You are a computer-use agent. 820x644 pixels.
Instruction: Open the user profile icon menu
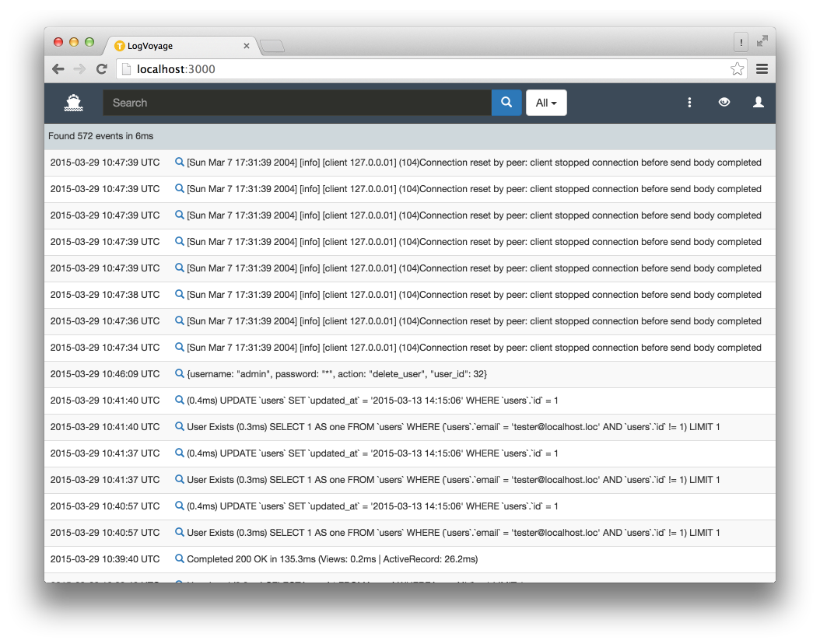(759, 103)
